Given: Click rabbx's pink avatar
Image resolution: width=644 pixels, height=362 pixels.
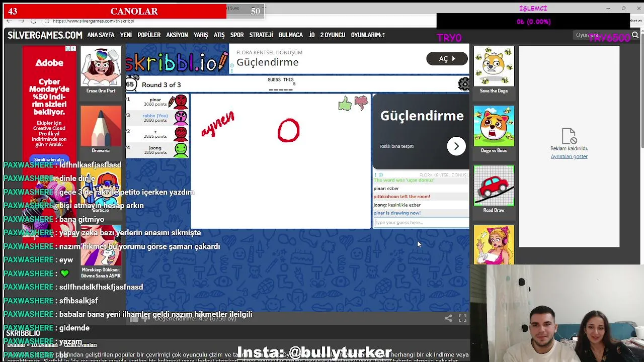Looking at the screenshot, I should (x=181, y=118).
